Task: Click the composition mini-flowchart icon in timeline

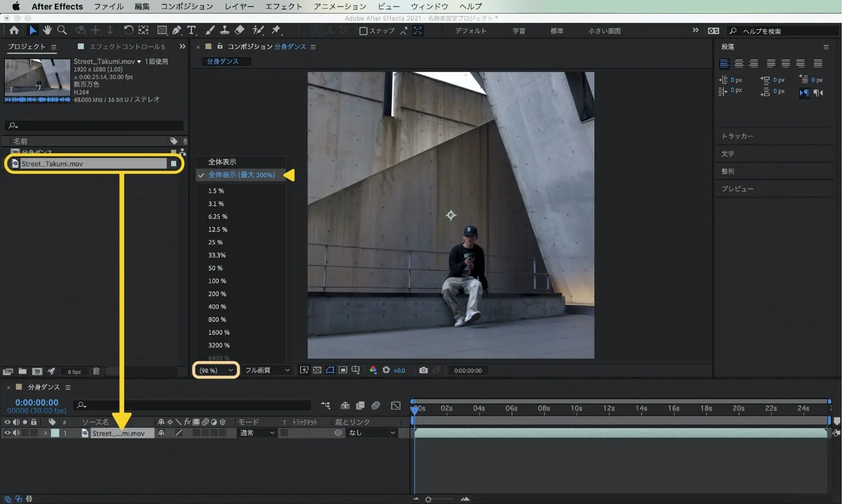Action: (326, 405)
